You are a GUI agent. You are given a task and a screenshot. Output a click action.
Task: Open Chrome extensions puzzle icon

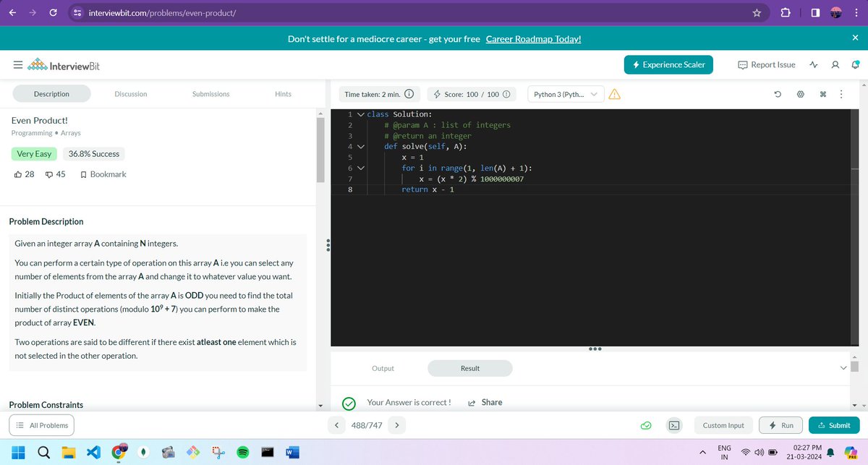click(786, 12)
